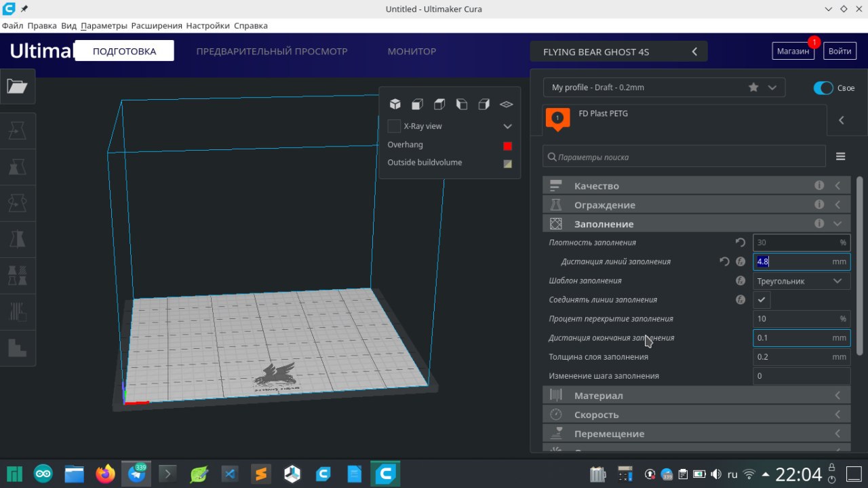
Task: Click the Толщина слоя заполнения value field
Action: [802, 356]
